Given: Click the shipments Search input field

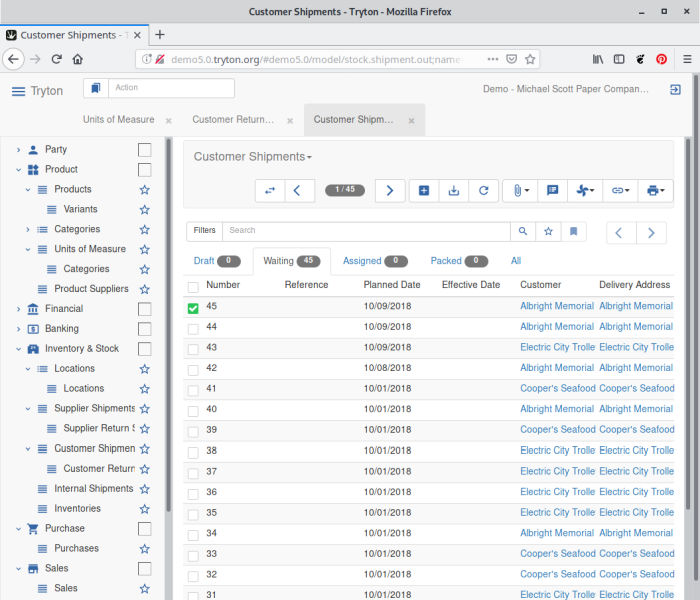Looking at the screenshot, I should pyautogui.click(x=366, y=231).
